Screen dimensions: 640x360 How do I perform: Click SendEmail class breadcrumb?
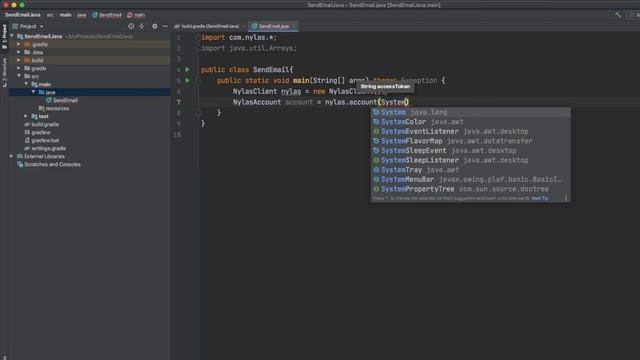click(x=107, y=15)
